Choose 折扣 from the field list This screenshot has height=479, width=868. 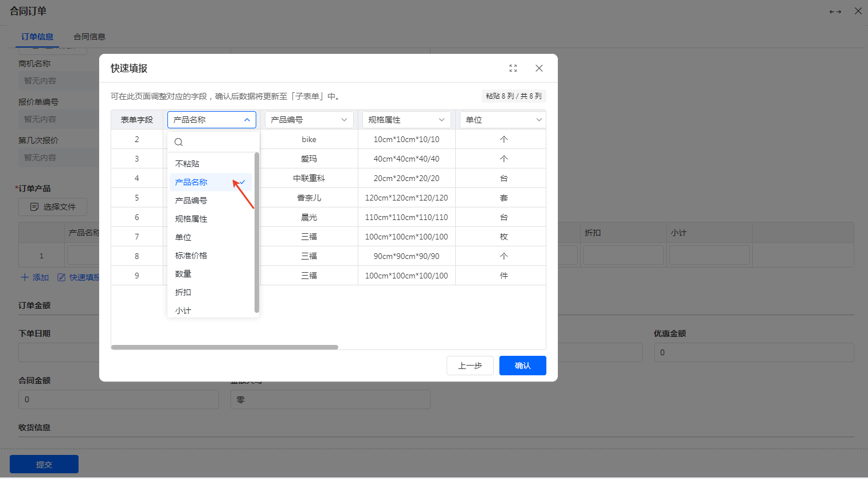tap(183, 292)
